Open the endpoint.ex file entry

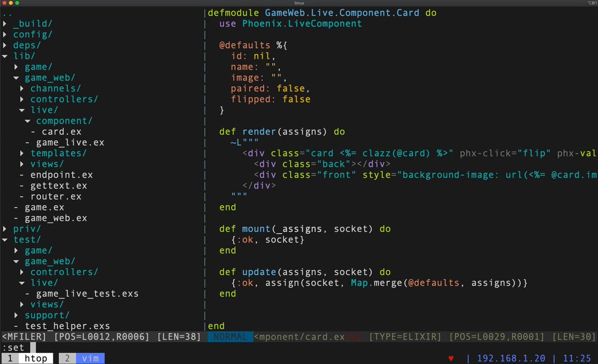coord(61,175)
